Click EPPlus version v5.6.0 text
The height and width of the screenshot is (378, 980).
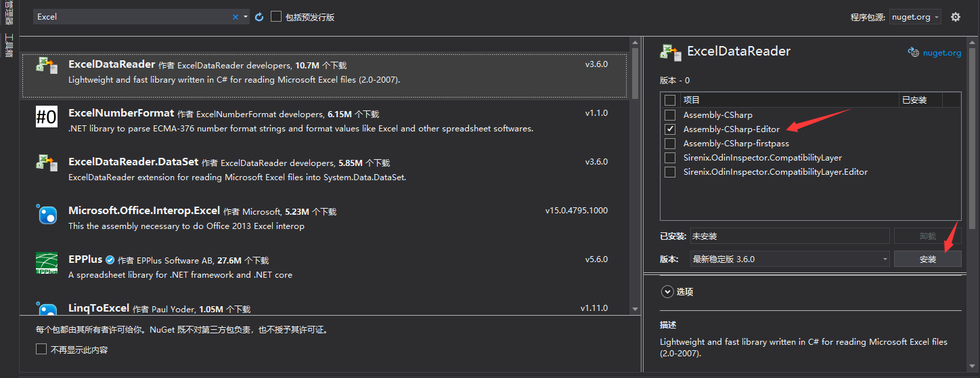596,259
